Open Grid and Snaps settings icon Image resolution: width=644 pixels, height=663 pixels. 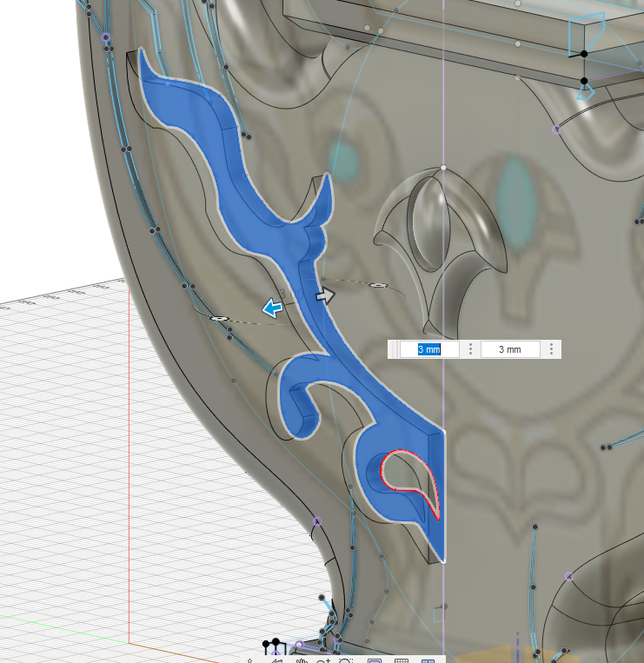[402, 660]
